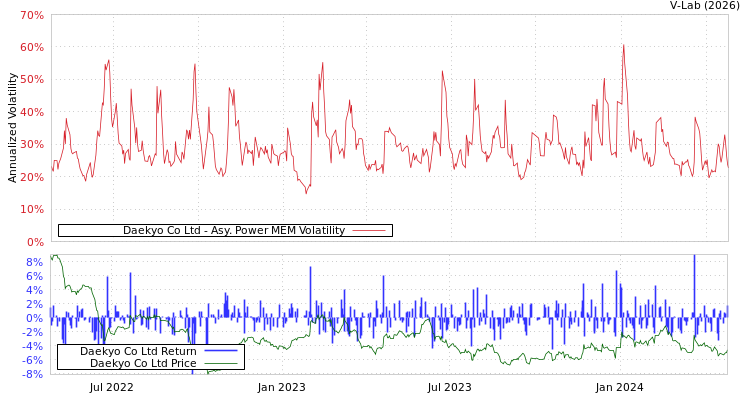
Task: Click the 30% volatility axis label
Action: point(32,145)
